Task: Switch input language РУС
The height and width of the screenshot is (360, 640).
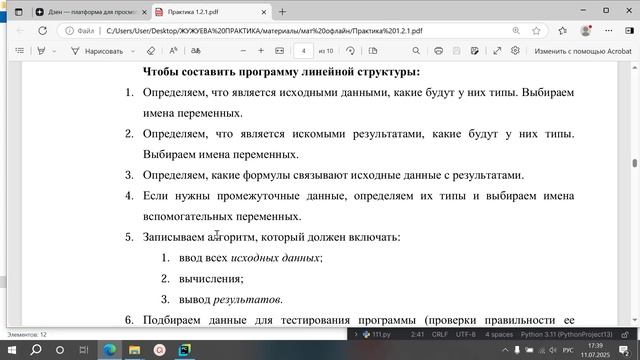Action: (x=568, y=350)
